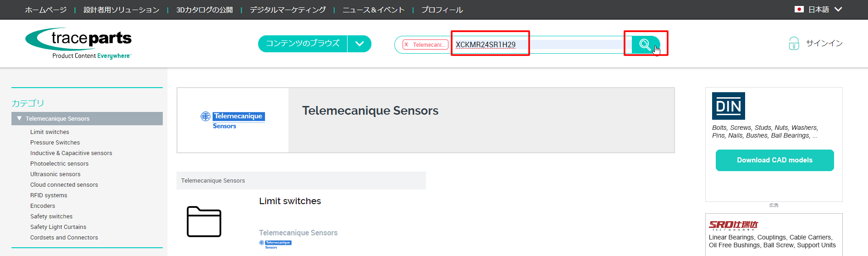This screenshot has width=868, height=256.
Task: Open Safety Light Curtains category
Action: pos(58,227)
